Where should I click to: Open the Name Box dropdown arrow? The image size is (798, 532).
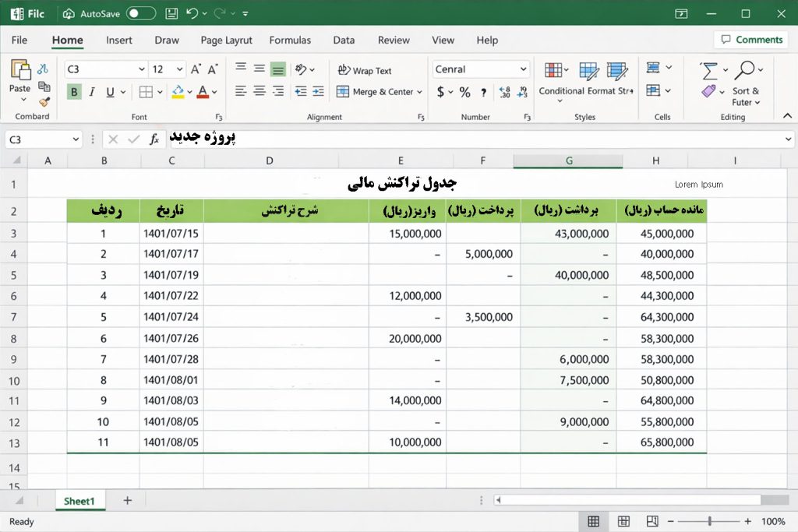click(x=76, y=139)
